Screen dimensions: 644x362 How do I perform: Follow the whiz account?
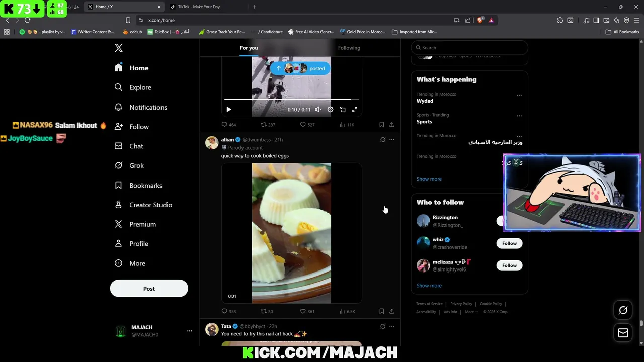(x=509, y=243)
